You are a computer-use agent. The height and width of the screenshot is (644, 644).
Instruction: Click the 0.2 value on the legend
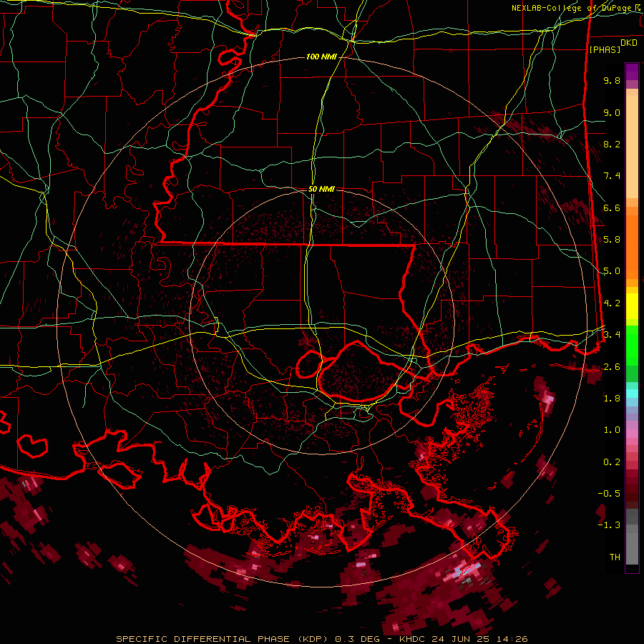612,462
